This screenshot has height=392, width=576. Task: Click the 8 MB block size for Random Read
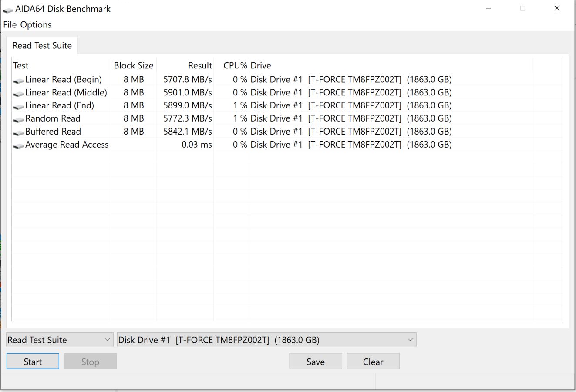[134, 118]
